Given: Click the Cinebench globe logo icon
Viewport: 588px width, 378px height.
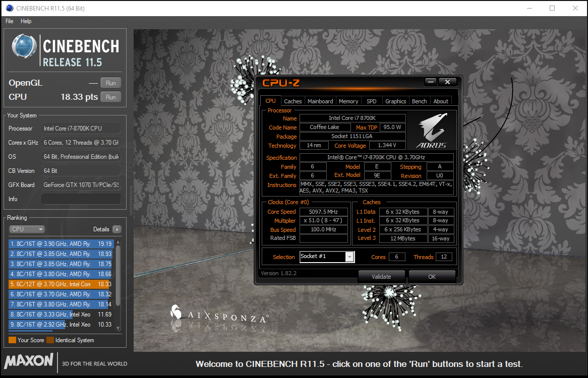Looking at the screenshot, I should point(24,46).
